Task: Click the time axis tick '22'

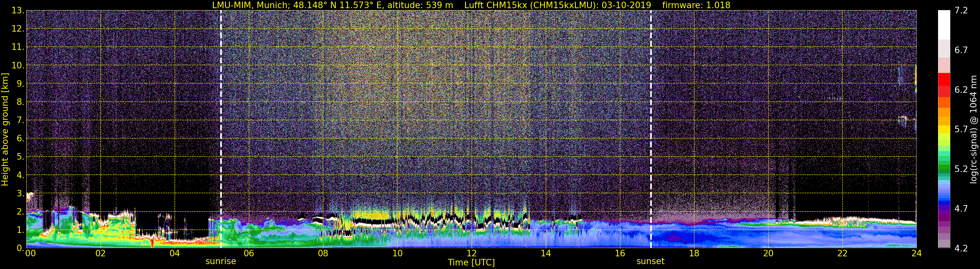Action: [842, 253]
